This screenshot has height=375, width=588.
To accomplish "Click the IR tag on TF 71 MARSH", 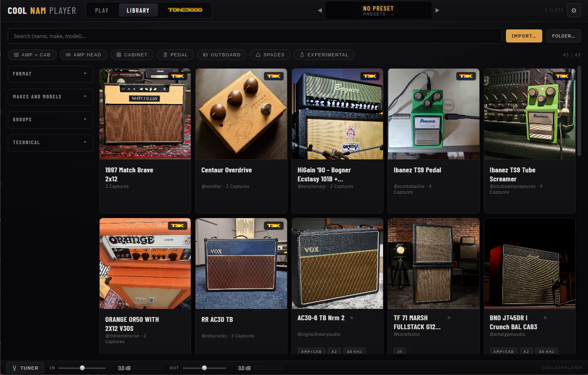I will [400, 351].
